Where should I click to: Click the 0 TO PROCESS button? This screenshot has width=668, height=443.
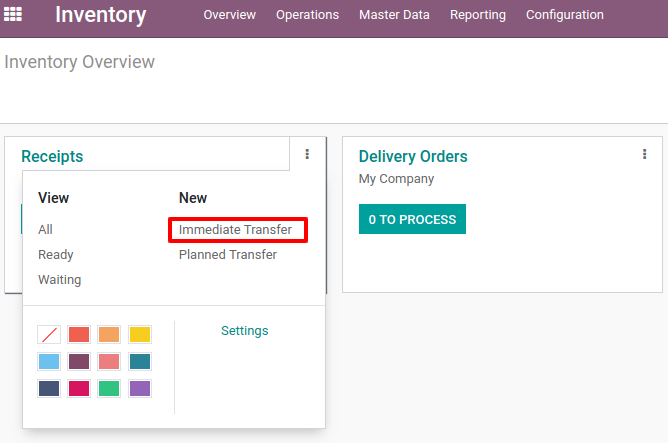[x=412, y=219]
